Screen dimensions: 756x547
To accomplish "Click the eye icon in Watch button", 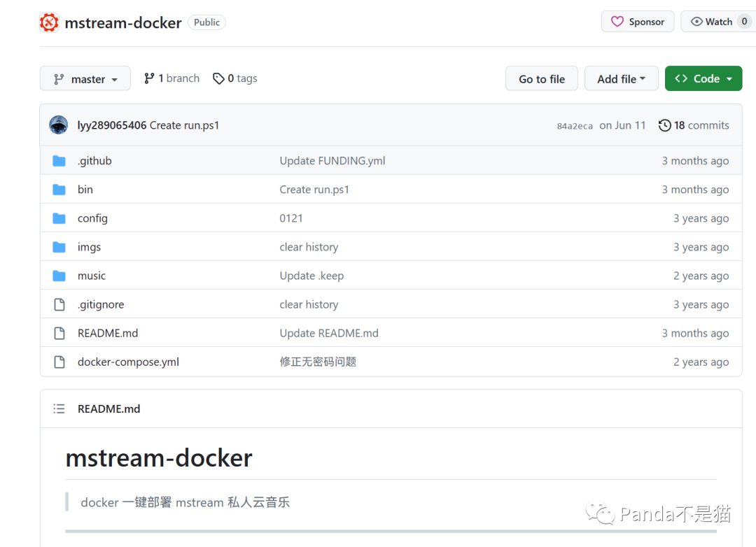I will point(696,22).
